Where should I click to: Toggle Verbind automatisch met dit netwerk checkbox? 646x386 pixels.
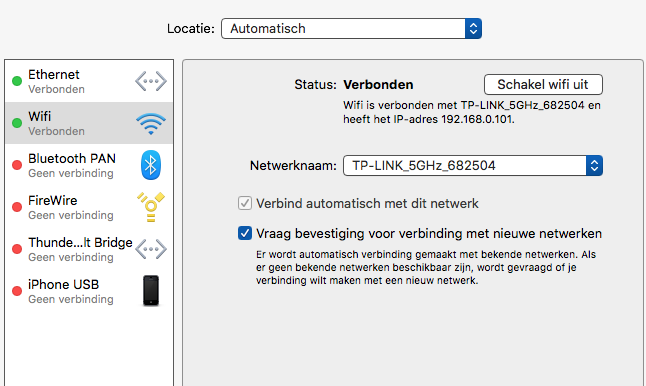[245, 203]
